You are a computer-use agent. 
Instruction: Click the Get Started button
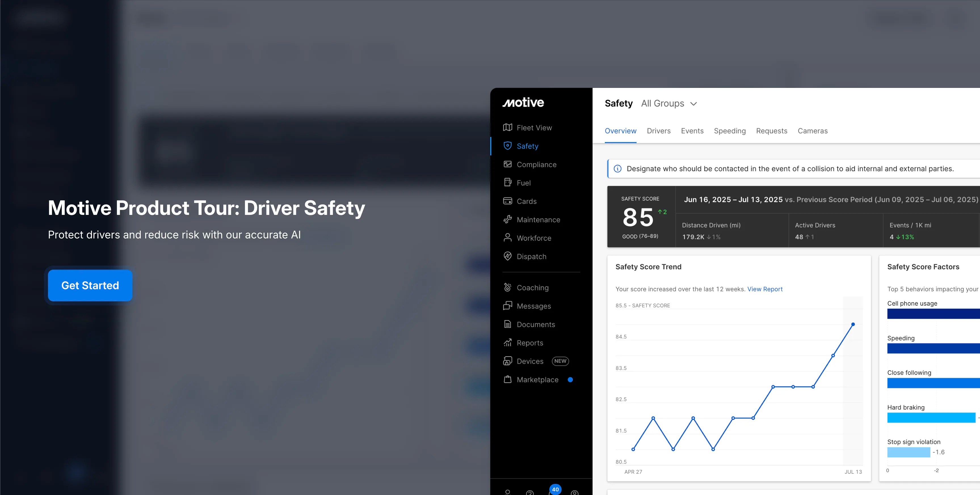90,285
